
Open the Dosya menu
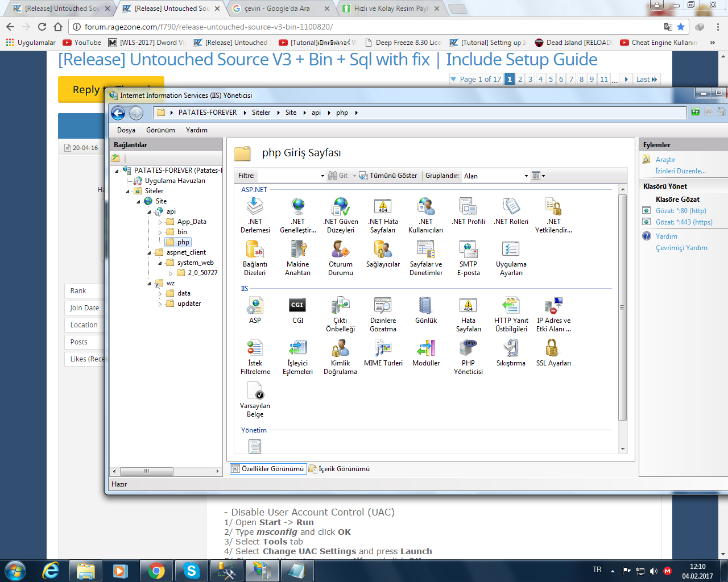click(126, 130)
